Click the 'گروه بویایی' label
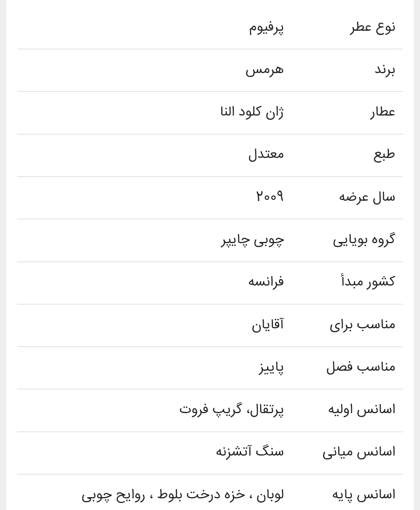 364,240
